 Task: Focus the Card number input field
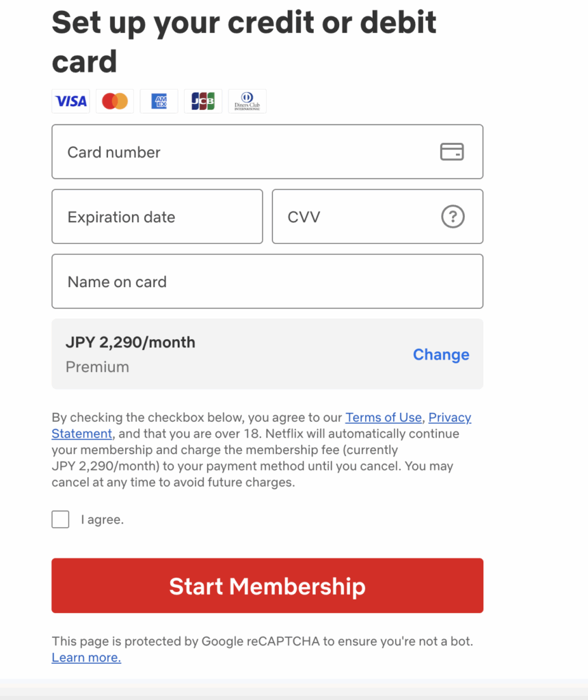pos(246,152)
